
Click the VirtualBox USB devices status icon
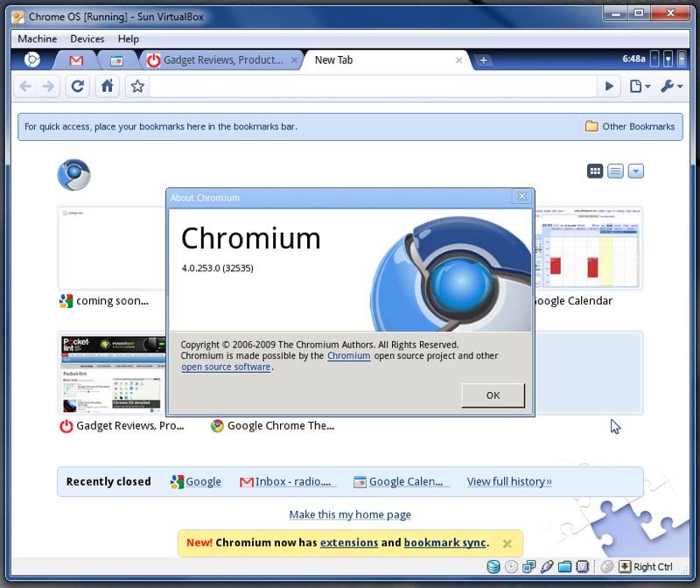coord(547,567)
